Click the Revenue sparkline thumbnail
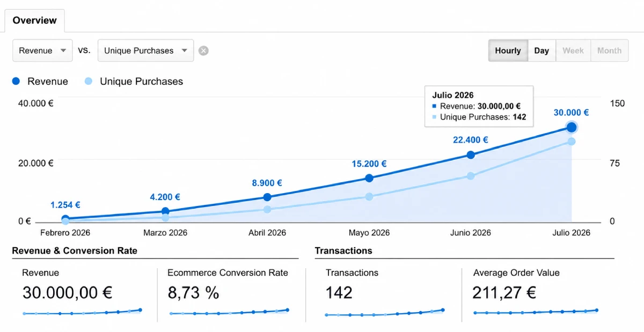The height and width of the screenshot is (332, 644). [82, 312]
